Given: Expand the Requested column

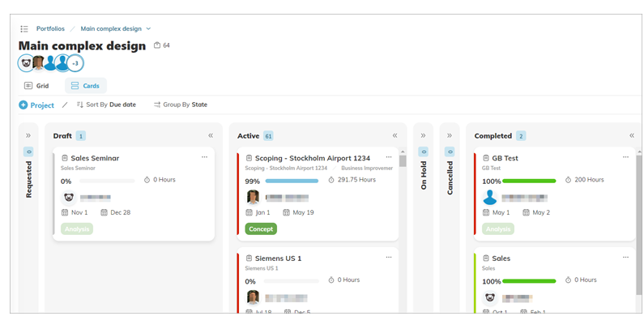Looking at the screenshot, I should [x=28, y=135].
